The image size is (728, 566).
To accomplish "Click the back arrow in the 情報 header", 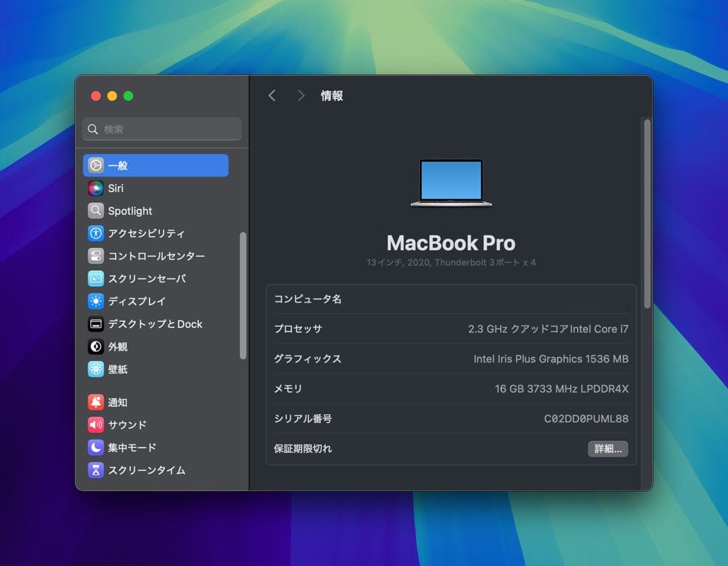I will tap(272, 96).
